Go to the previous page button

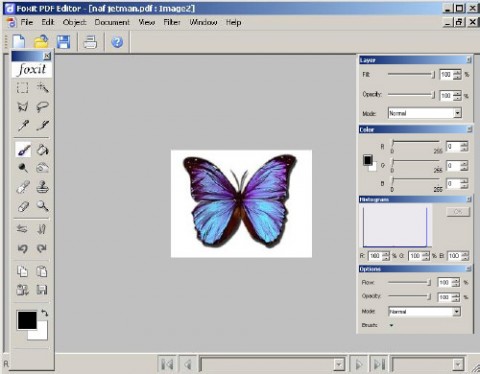[188, 364]
